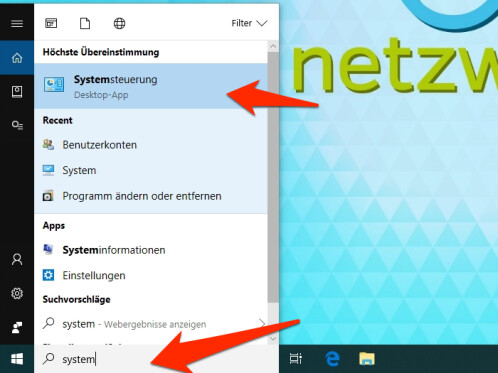
Task: Click the Recent section heading
Action: coord(57,120)
